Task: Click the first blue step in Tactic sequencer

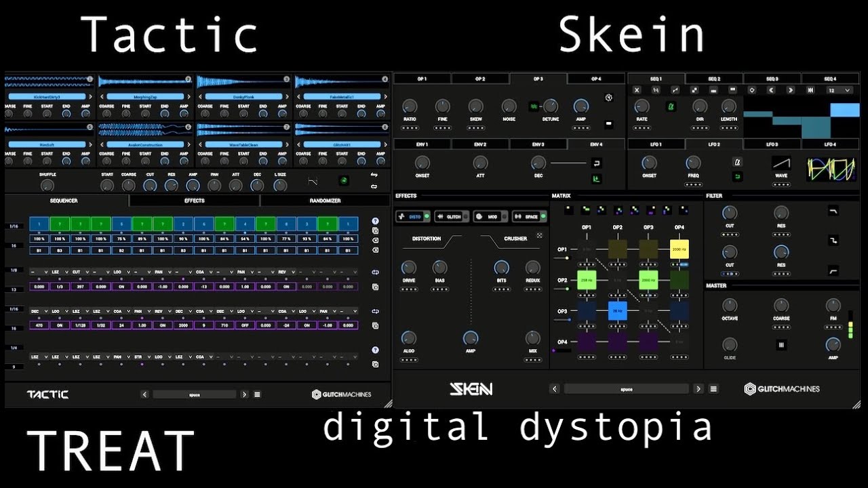Action: (39, 223)
